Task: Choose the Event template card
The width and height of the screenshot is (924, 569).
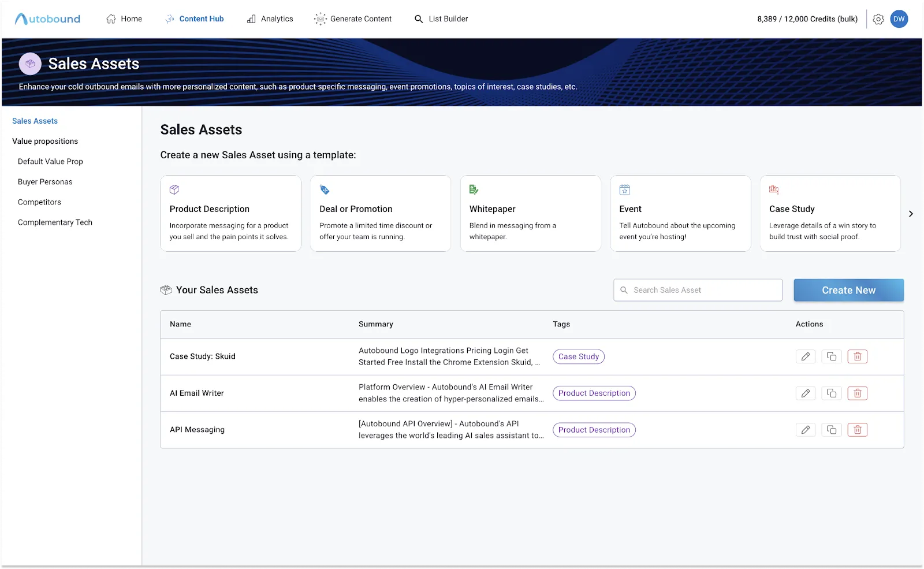Action: click(680, 214)
